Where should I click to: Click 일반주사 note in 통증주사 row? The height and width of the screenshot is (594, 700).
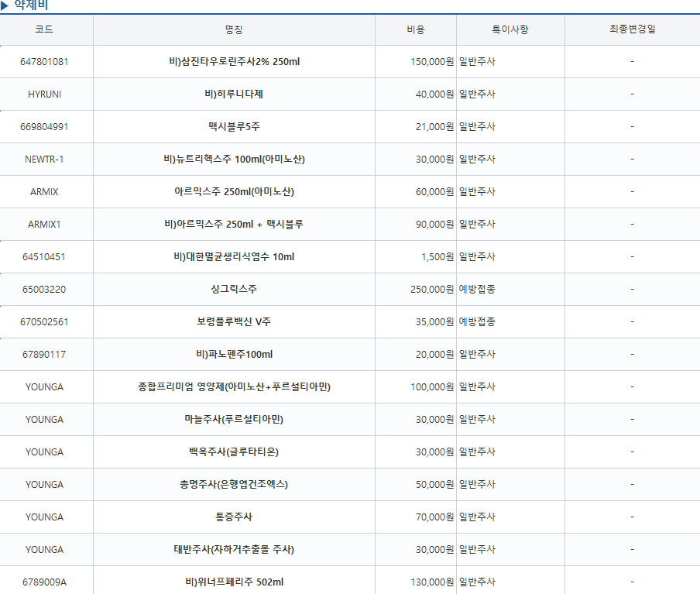click(x=477, y=517)
